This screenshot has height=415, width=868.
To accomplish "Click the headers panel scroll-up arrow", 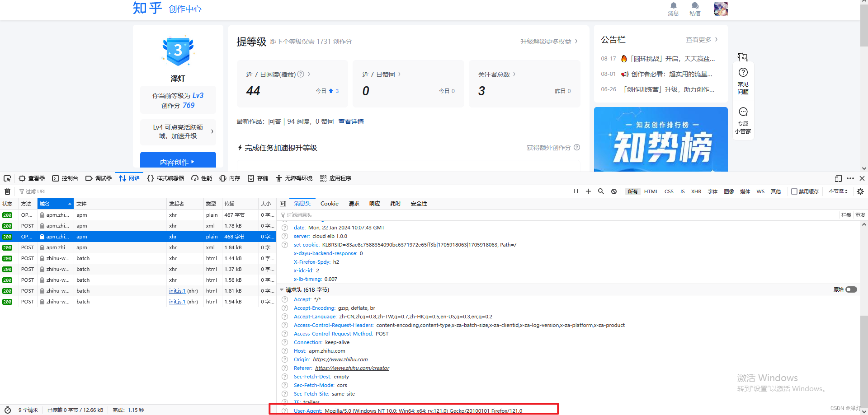I will (x=864, y=224).
